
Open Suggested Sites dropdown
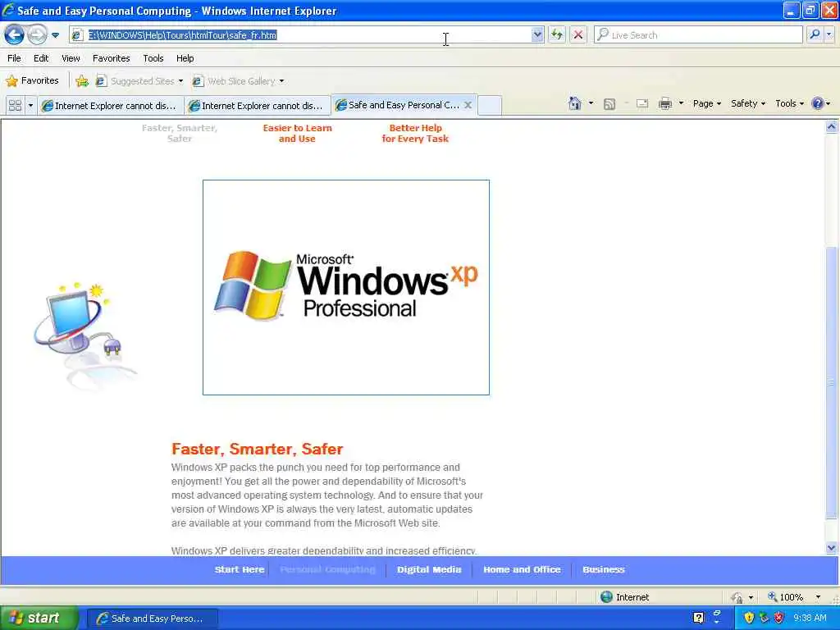[139, 81]
